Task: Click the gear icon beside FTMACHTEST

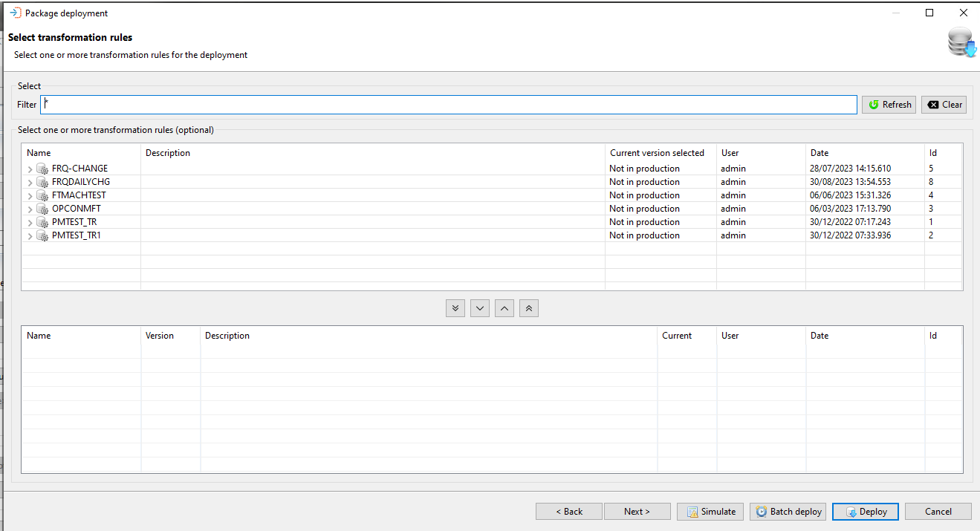Action: click(42, 195)
